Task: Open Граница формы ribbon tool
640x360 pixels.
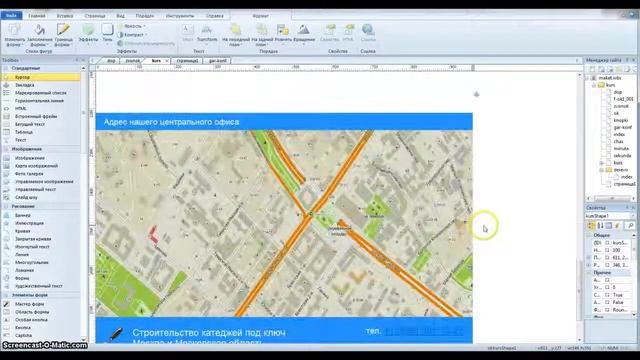Action: [x=63, y=35]
